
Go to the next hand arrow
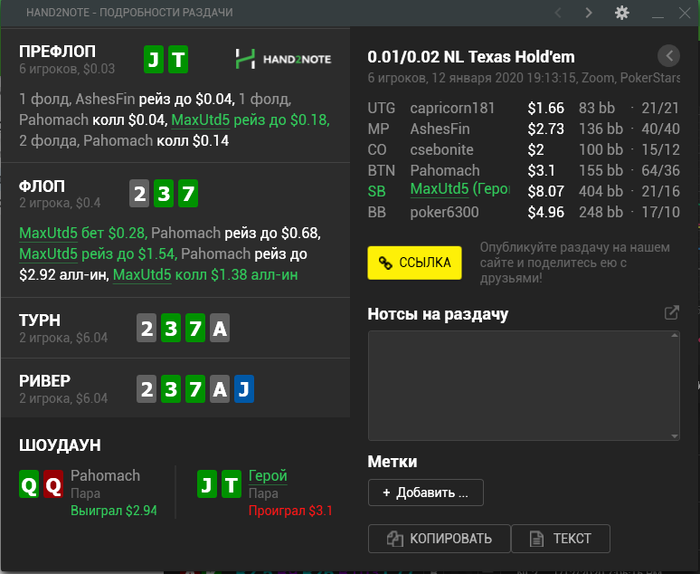[x=589, y=13]
